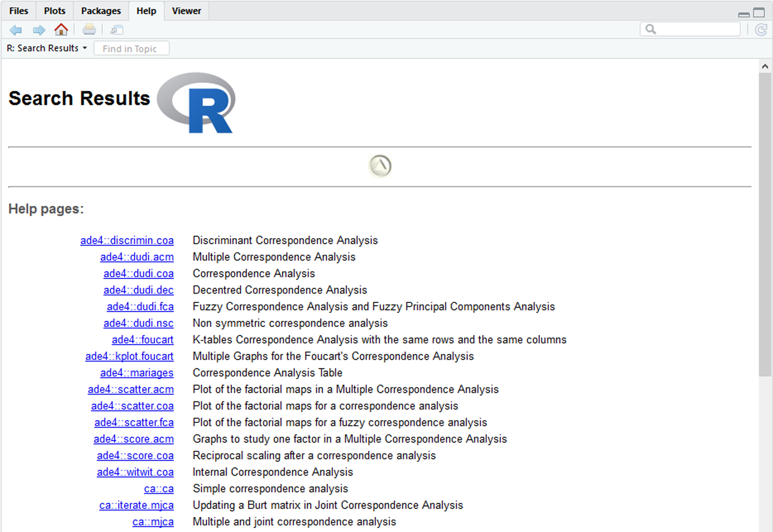Click the scrollbar up arrow
Image resolution: width=773 pixels, height=532 pixels.
point(765,66)
